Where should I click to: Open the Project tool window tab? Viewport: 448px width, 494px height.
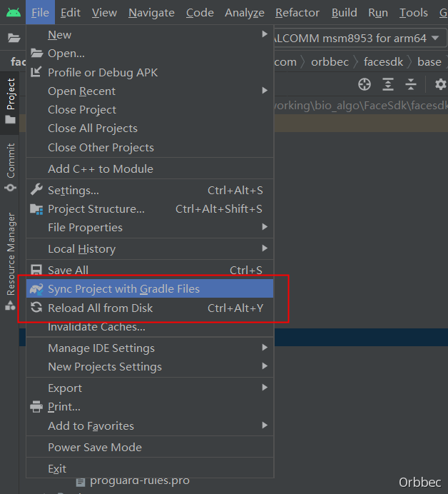(x=10, y=101)
